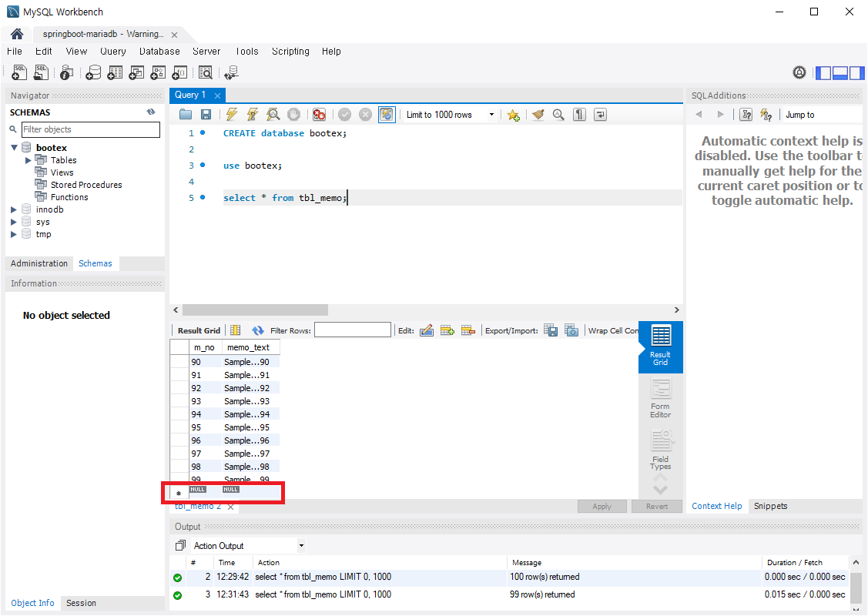Image resolution: width=868 pixels, height=616 pixels.
Task: Toggle bottom output panel visibility
Action: coord(840,72)
